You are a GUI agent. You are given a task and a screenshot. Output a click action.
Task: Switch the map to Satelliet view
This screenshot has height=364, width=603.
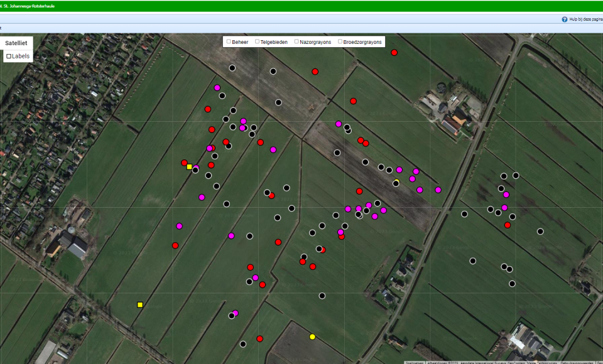point(16,43)
